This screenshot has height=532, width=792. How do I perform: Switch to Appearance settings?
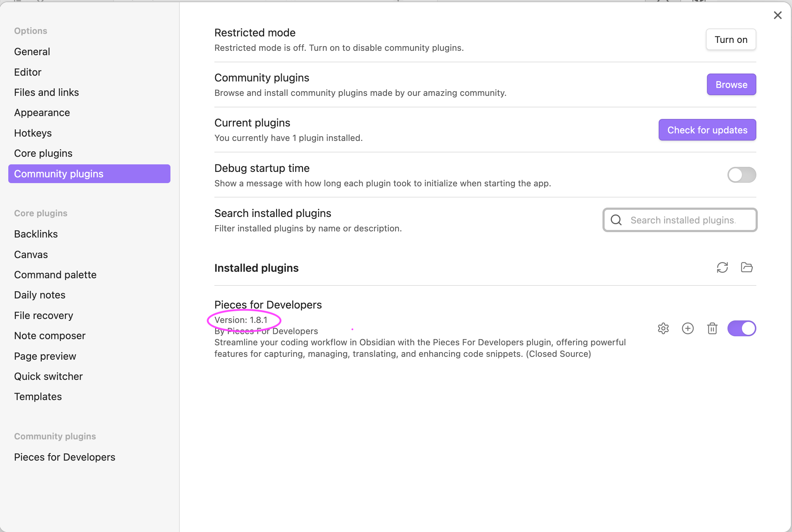[42, 112]
